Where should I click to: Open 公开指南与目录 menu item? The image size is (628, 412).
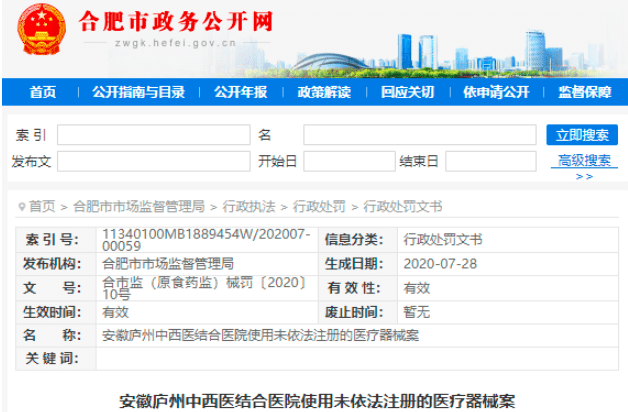(x=138, y=92)
